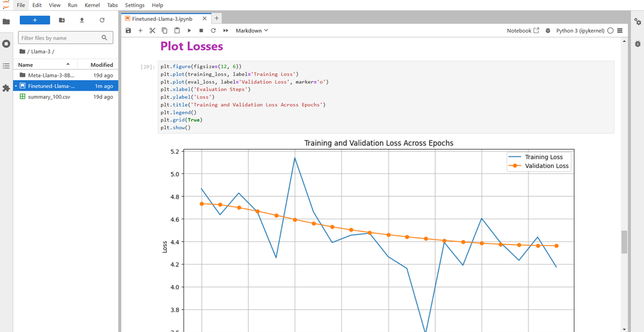
Task: Restart kernel and run all cells
Action: point(225,31)
